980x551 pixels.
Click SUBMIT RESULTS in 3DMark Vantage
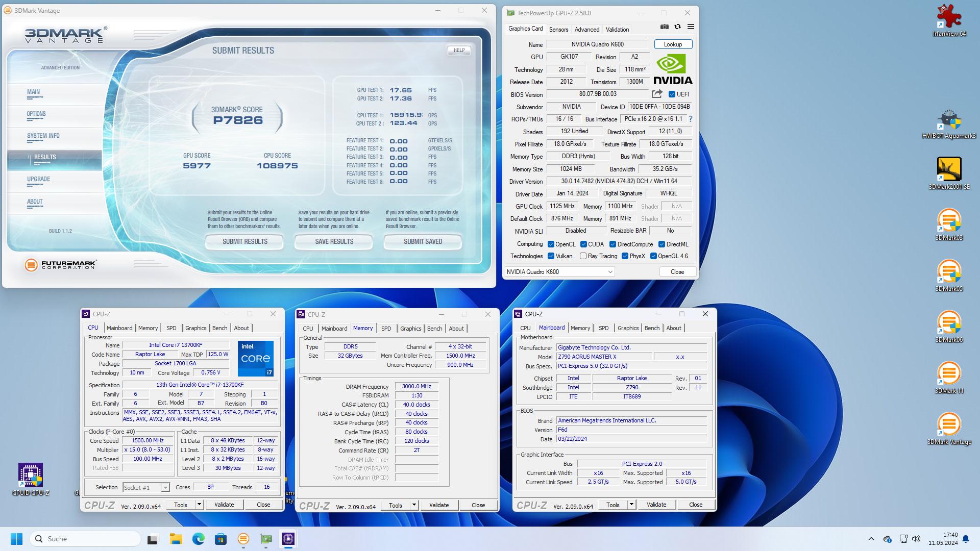pos(244,241)
